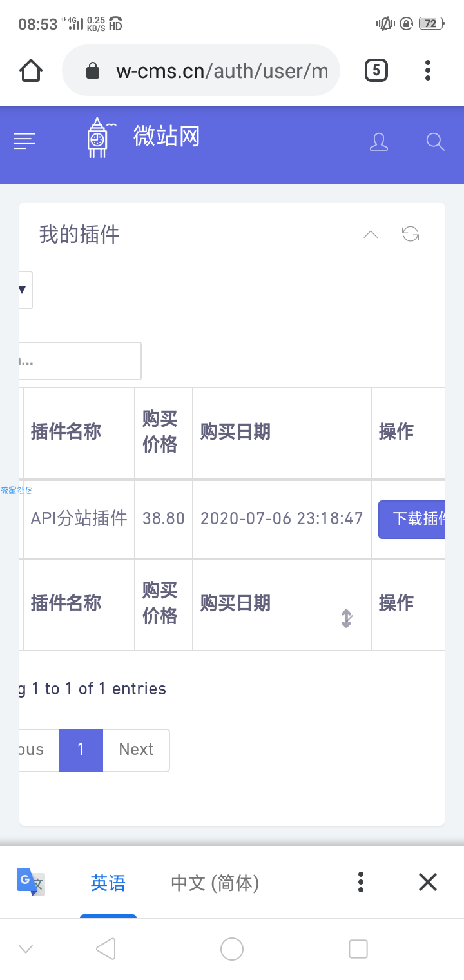Open translate bar three-dot options menu
Image resolution: width=464 pixels, height=980 pixels.
(361, 882)
